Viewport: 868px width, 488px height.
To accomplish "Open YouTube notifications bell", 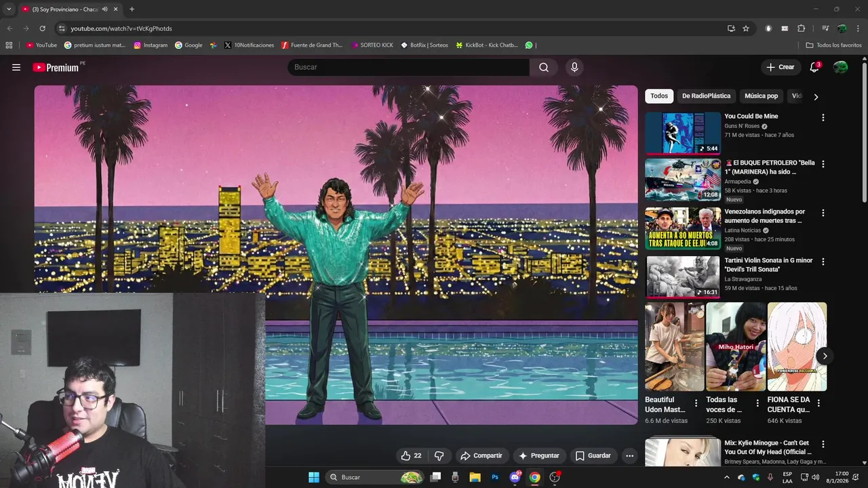I will (x=814, y=67).
